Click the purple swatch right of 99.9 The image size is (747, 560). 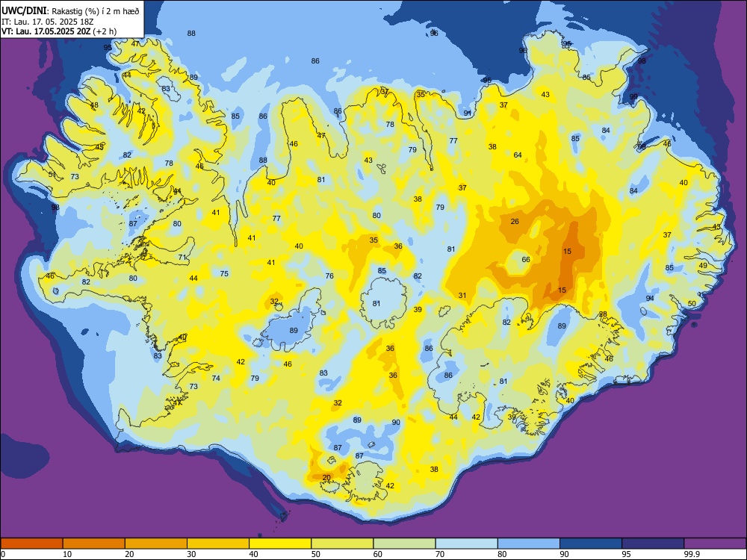pos(715,544)
